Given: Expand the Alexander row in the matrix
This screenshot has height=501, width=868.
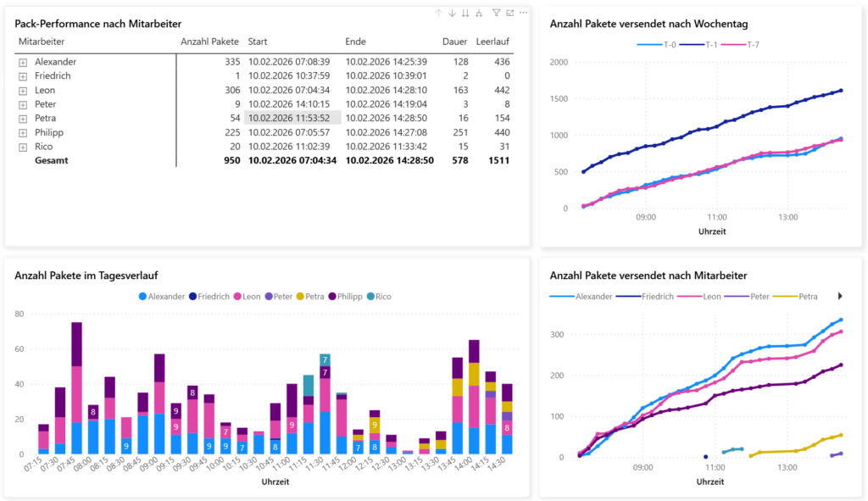Looking at the screenshot, I should pos(23,62).
